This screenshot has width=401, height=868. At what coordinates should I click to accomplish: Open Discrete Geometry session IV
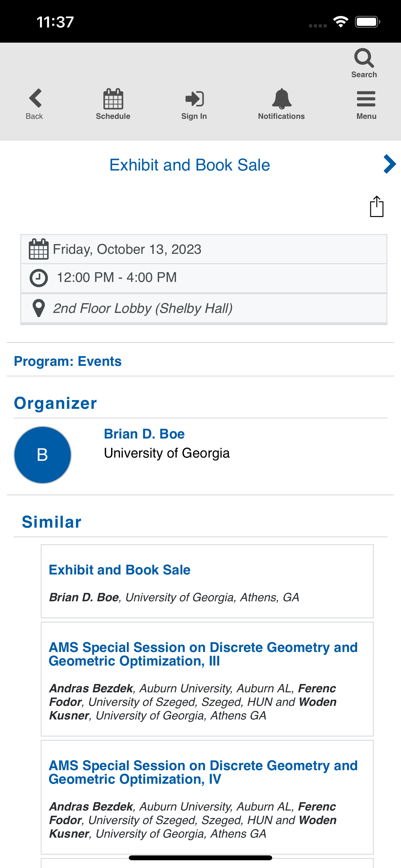click(x=203, y=772)
